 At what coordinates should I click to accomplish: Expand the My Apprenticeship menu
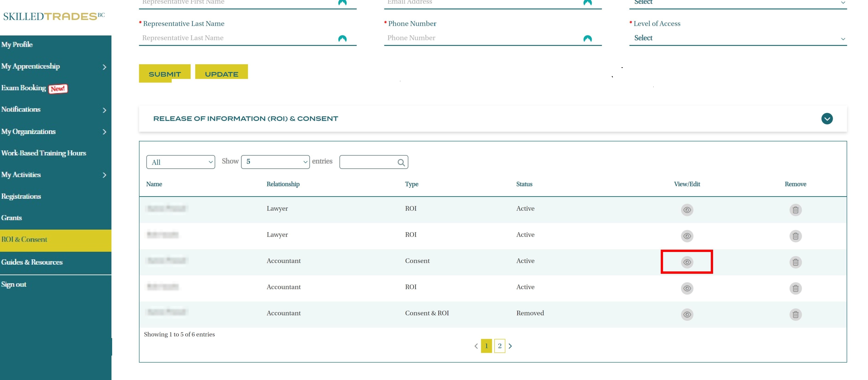(x=54, y=66)
